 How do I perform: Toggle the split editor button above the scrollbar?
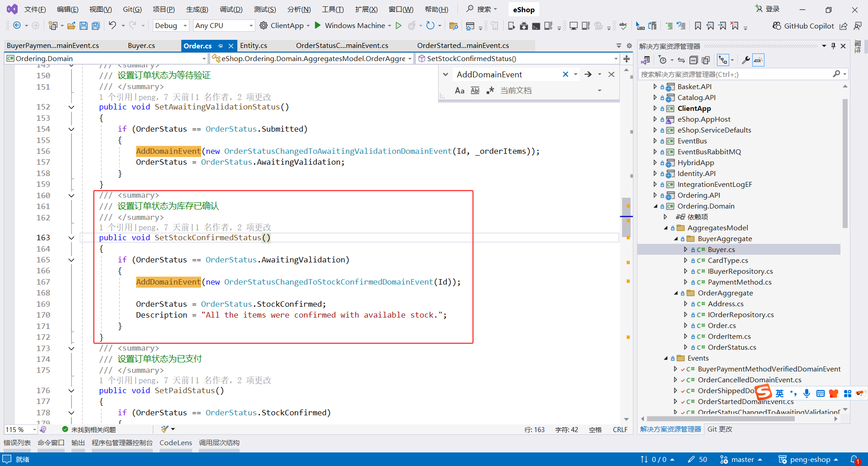(627, 59)
